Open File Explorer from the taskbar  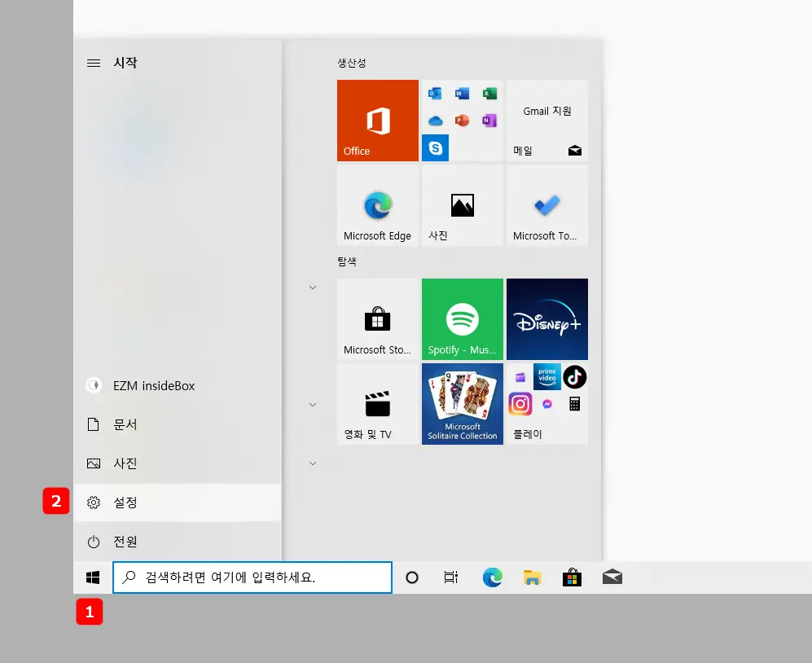[532, 577]
